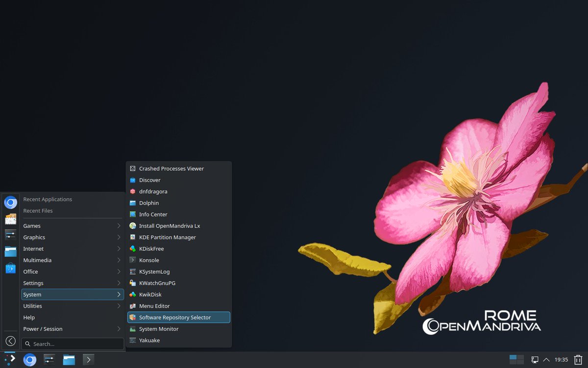Open Chromium favorite in launcher sidebar

pyautogui.click(x=11, y=202)
